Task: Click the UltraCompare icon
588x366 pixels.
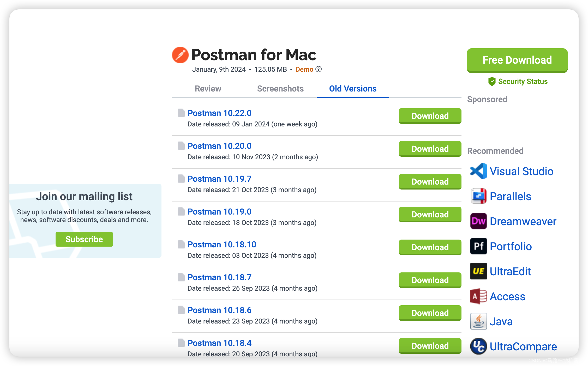Action: point(478,346)
